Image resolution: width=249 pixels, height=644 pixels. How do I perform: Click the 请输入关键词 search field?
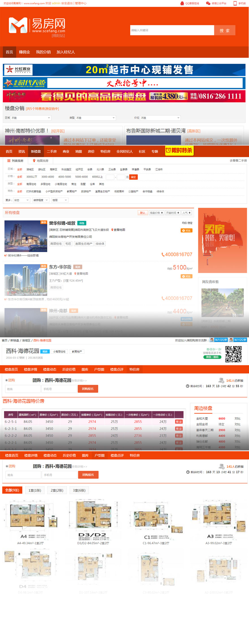[172, 30]
